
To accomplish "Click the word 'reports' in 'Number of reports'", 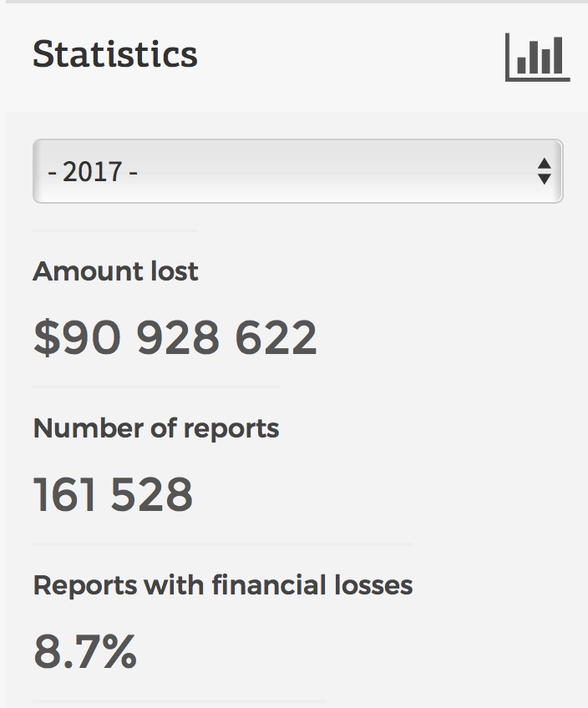I will click(x=233, y=429).
